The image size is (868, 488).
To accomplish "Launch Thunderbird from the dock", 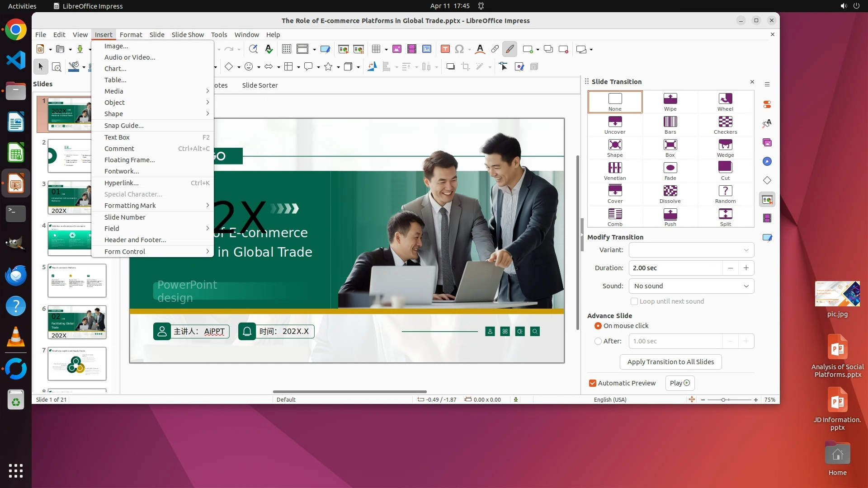I will pos(16,275).
